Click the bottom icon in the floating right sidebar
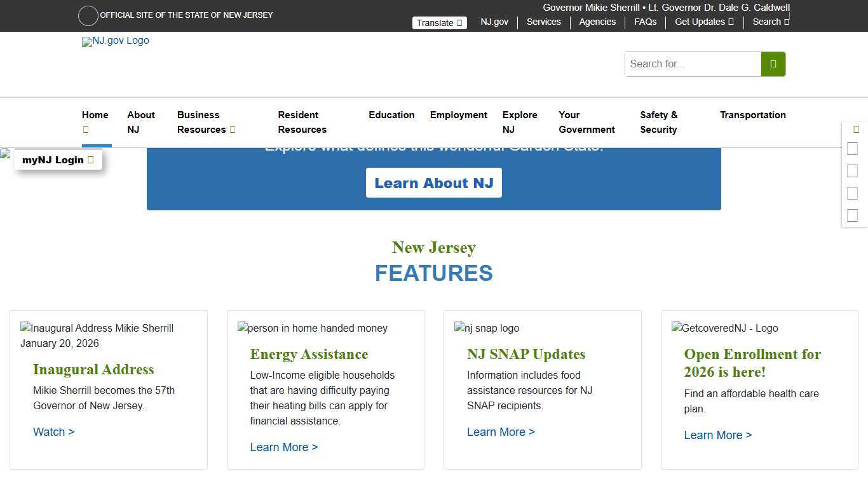 852,215
